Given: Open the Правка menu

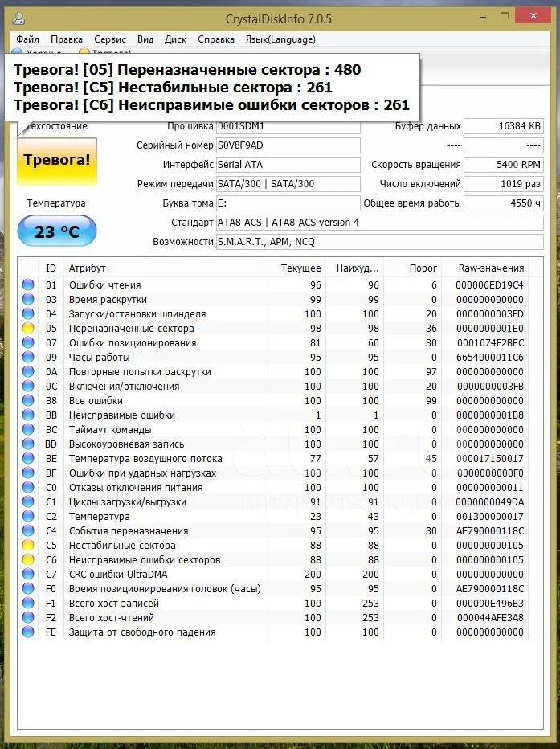Looking at the screenshot, I should pyautogui.click(x=67, y=39).
